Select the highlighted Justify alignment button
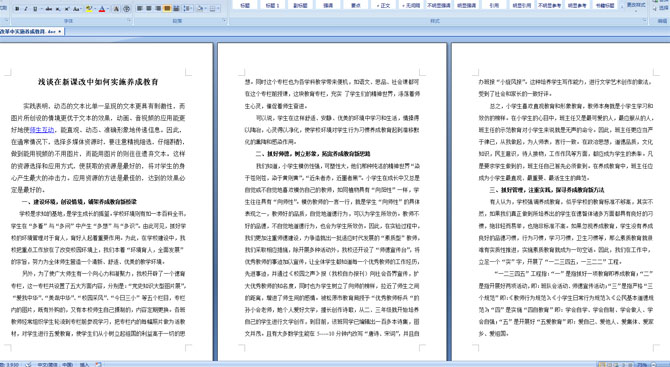The height and width of the screenshot is (367, 670). pyautogui.click(x=167, y=8)
